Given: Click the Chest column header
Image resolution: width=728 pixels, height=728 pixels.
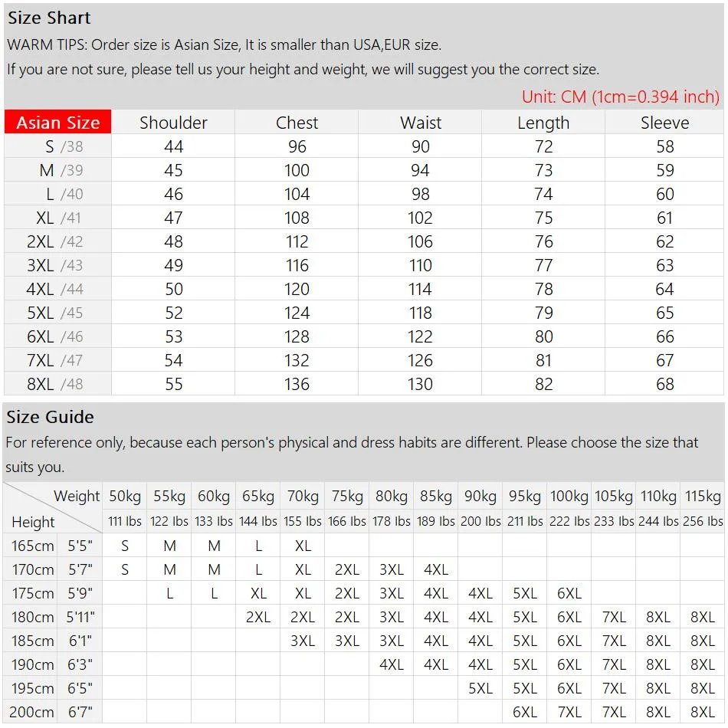Looking at the screenshot, I should [x=297, y=123].
